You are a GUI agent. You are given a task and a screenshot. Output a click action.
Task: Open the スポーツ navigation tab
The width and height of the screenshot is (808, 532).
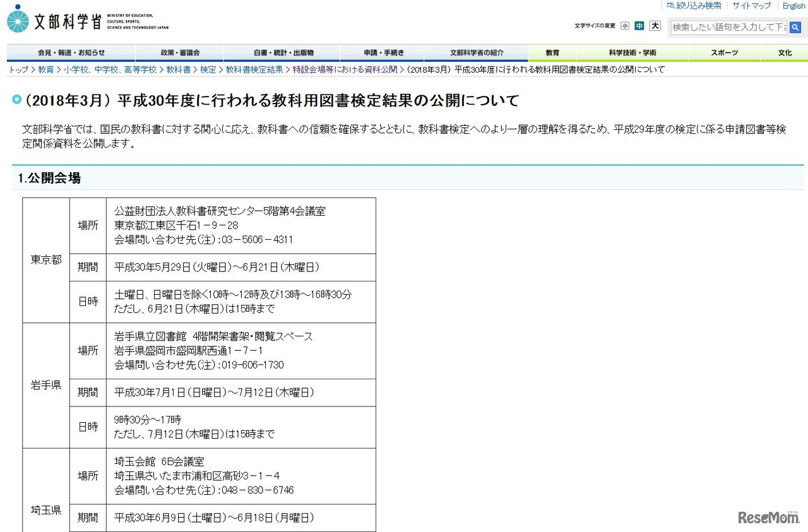coord(724,53)
